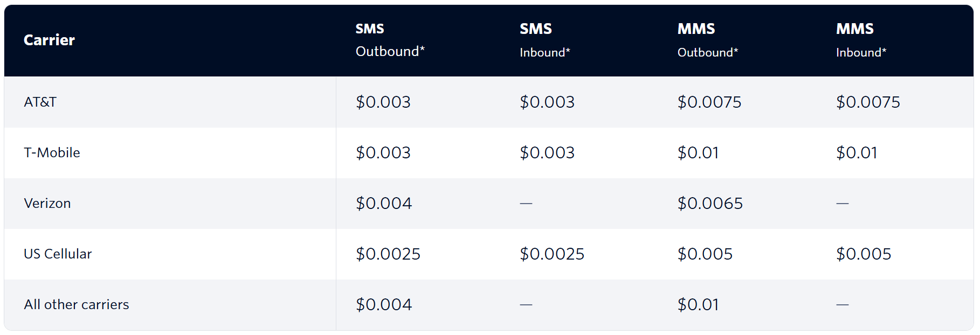This screenshot has width=980, height=335.
Task: Select the AT&T carrier row label
Action: click(40, 102)
